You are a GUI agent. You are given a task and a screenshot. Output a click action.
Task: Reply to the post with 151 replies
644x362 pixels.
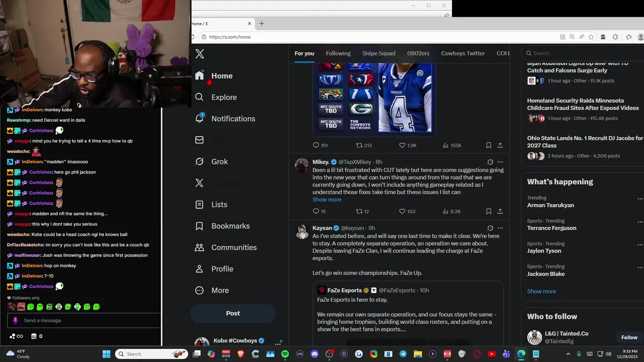coord(320,145)
